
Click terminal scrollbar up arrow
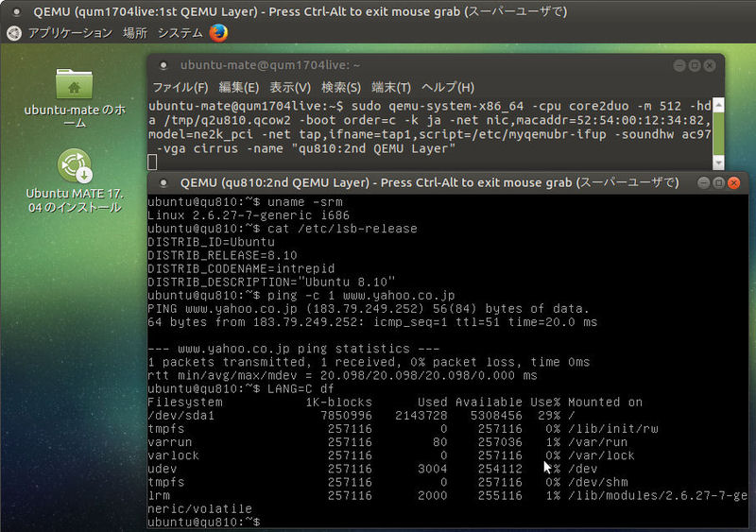718,105
